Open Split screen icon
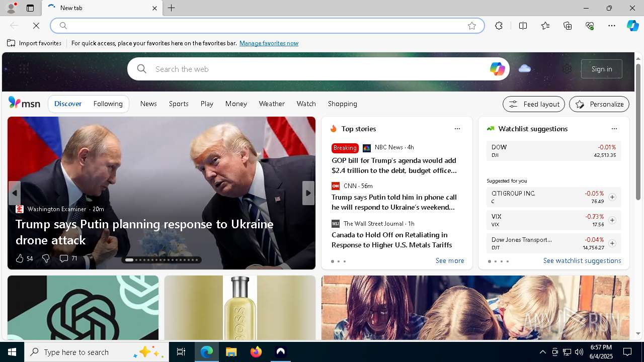Viewport: 644px width, 362px height. click(x=523, y=26)
